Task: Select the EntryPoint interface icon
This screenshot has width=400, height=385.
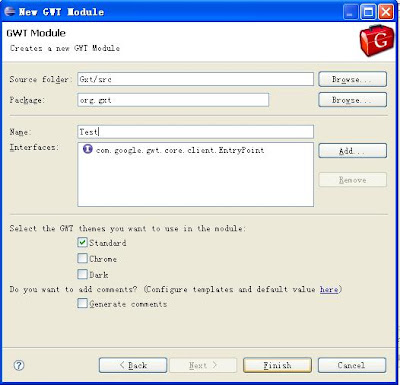Action: click(88, 149)
